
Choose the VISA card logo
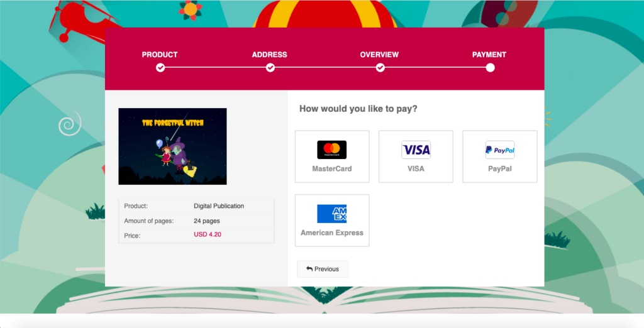416,150
